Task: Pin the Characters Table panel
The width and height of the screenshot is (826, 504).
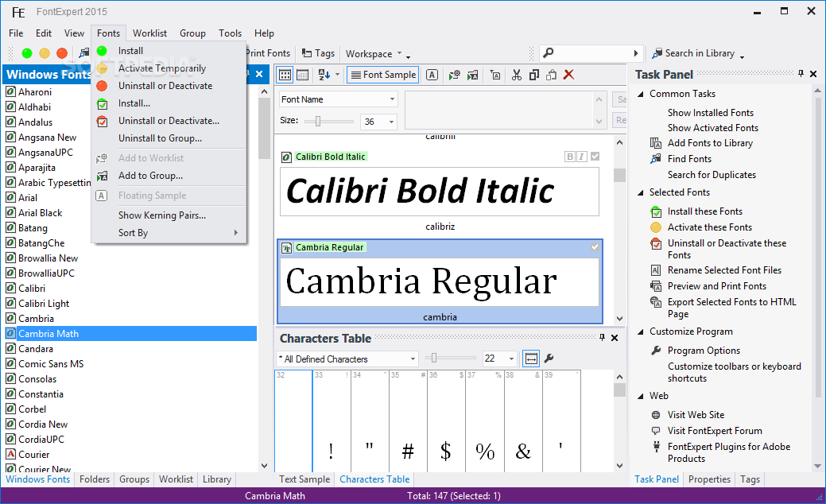Action: [x=602, y=338]
